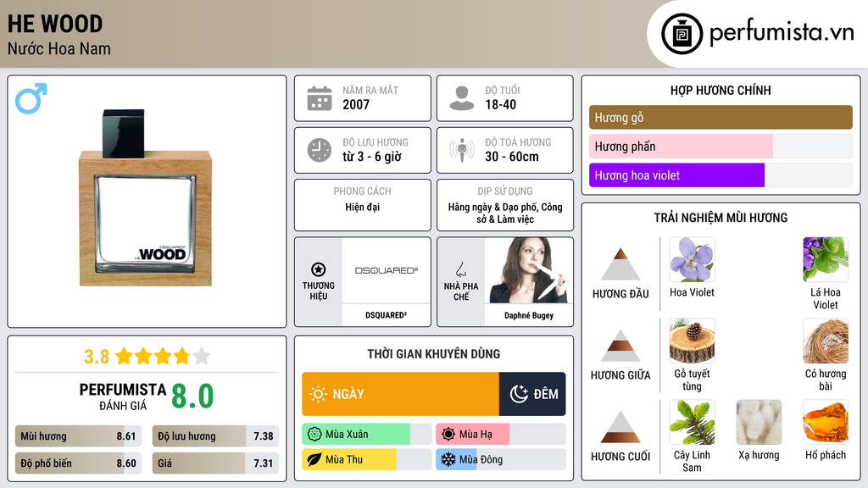The image size is (868, 488).
Task: Click the clock icon beside Độ lưu hương
Action: pos(320,150)
